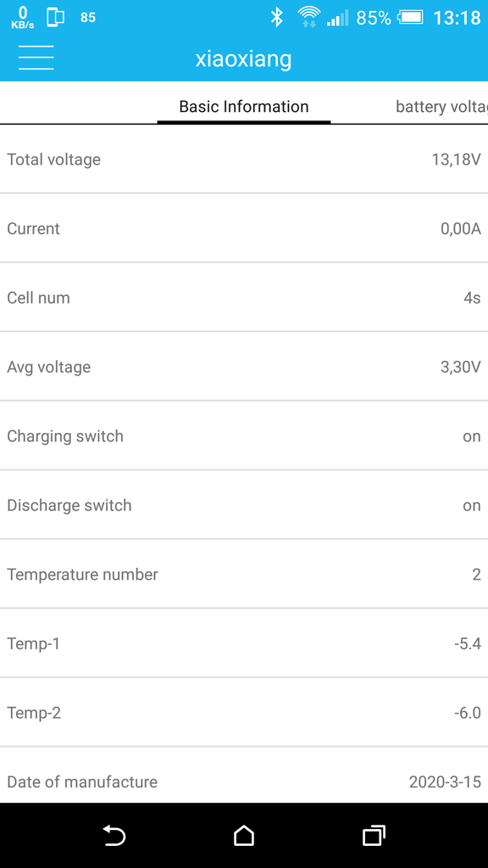Open the hamburger menu

point(36,58)
